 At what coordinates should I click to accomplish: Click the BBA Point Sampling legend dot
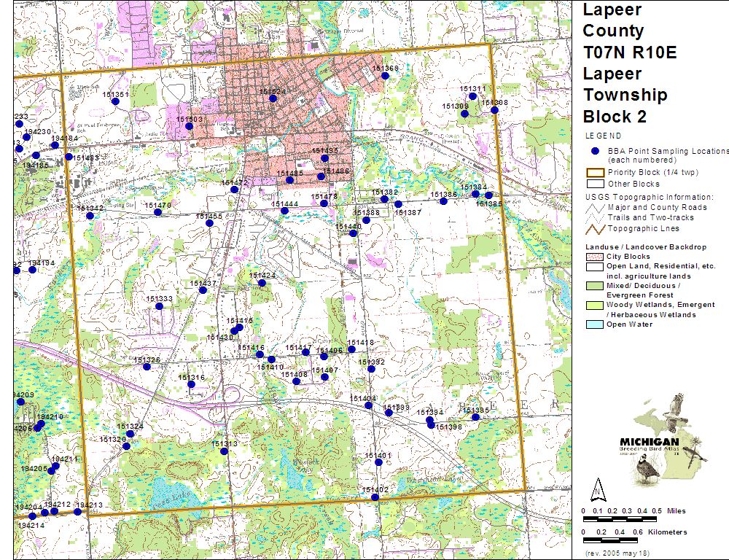tap(595, 150)
